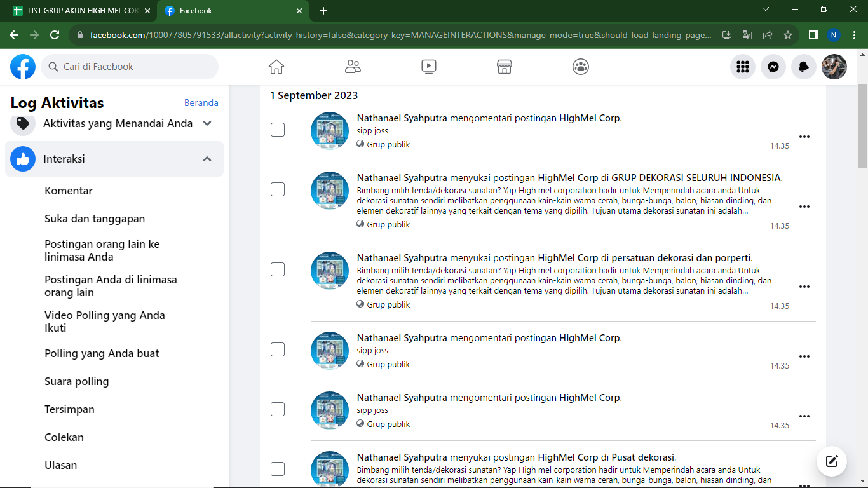Open the browser side panel icon
Viewport: 868px width, 488px height.
coord(813,35)
